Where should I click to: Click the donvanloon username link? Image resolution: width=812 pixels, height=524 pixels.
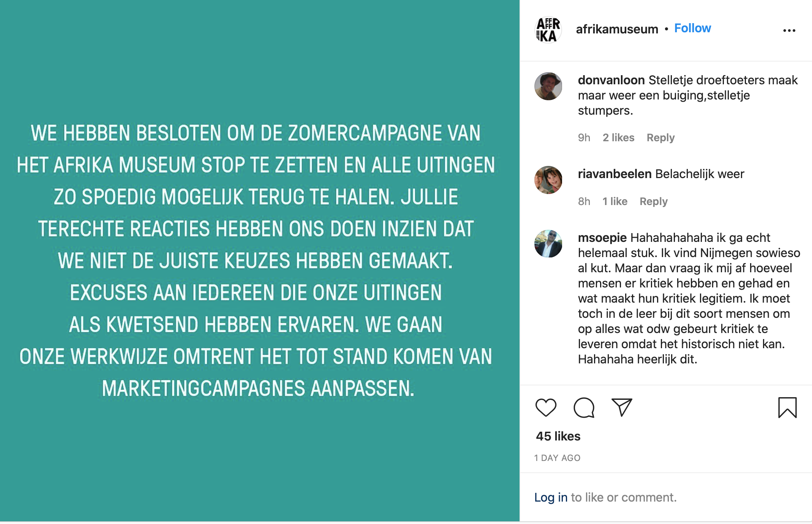(611, 80)
